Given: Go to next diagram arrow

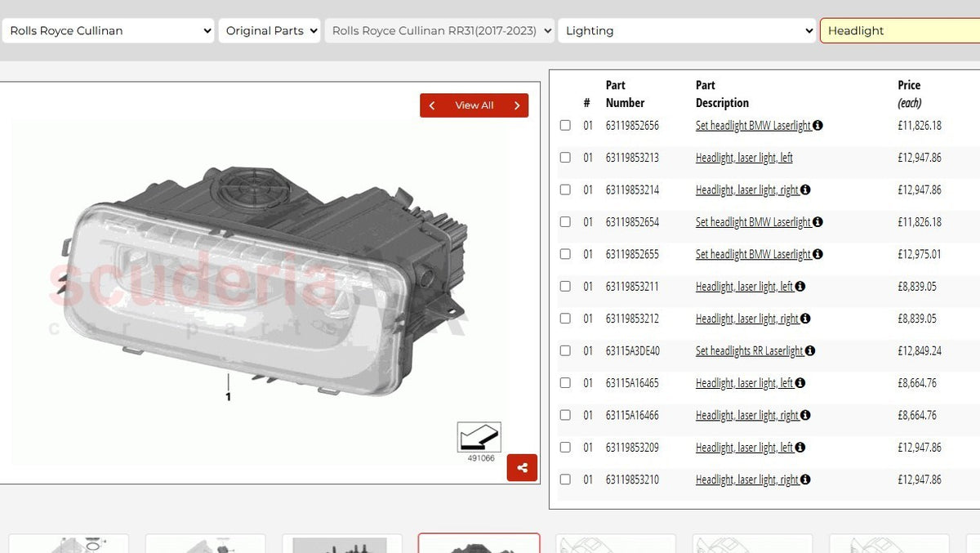Looking at the screenshot, I should 517,105.
